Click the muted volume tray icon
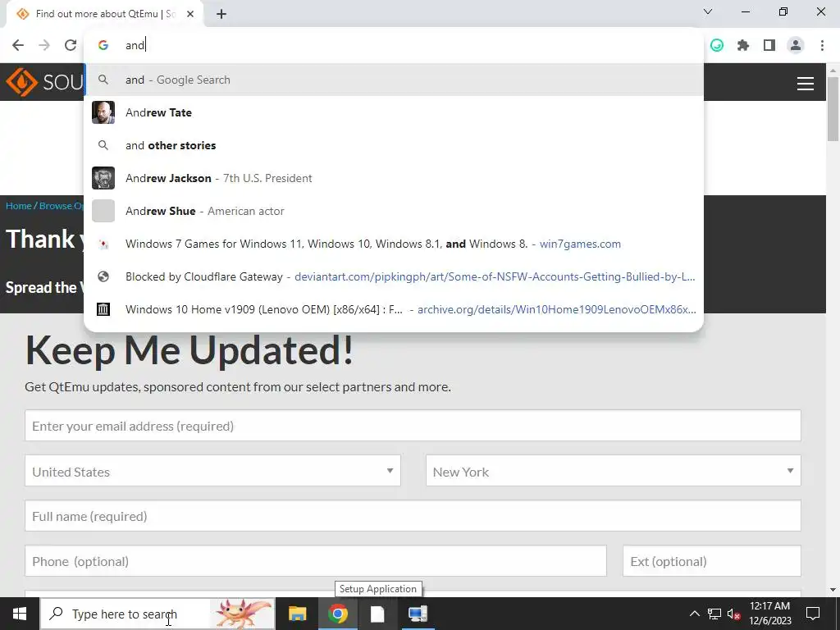The height and width of the screenshot is (630, 840). click(734, 614)
